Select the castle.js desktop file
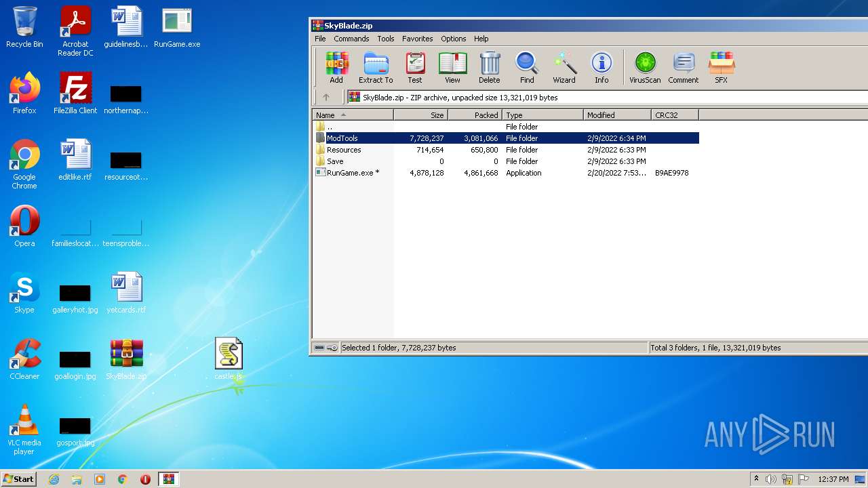Viewport: 868px width, 488px height. click(x=229, y=359)
